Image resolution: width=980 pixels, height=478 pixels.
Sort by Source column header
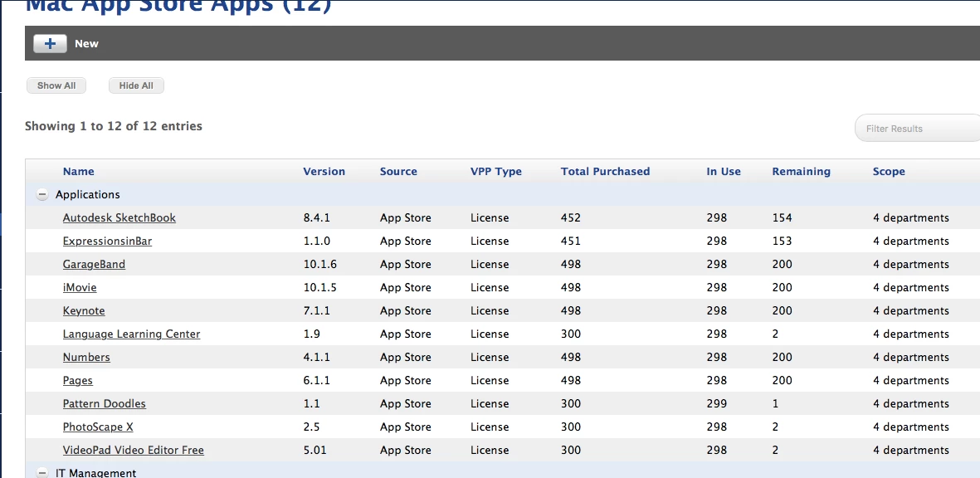pos(398,171)
